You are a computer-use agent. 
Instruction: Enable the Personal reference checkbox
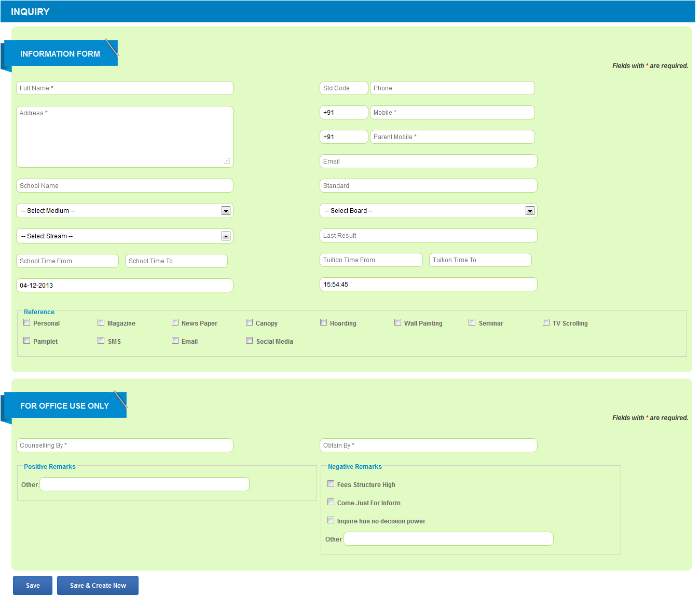click(26, 322)
